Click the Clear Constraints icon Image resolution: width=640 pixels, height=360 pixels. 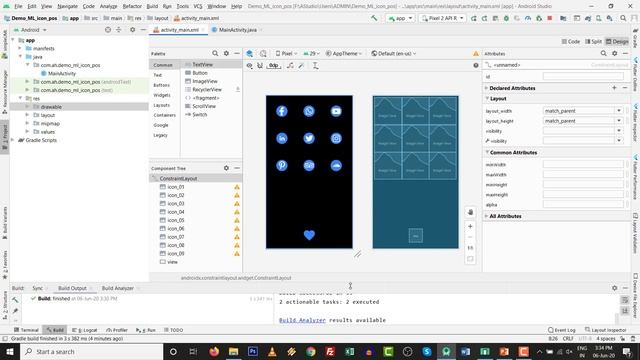point(290,66)
